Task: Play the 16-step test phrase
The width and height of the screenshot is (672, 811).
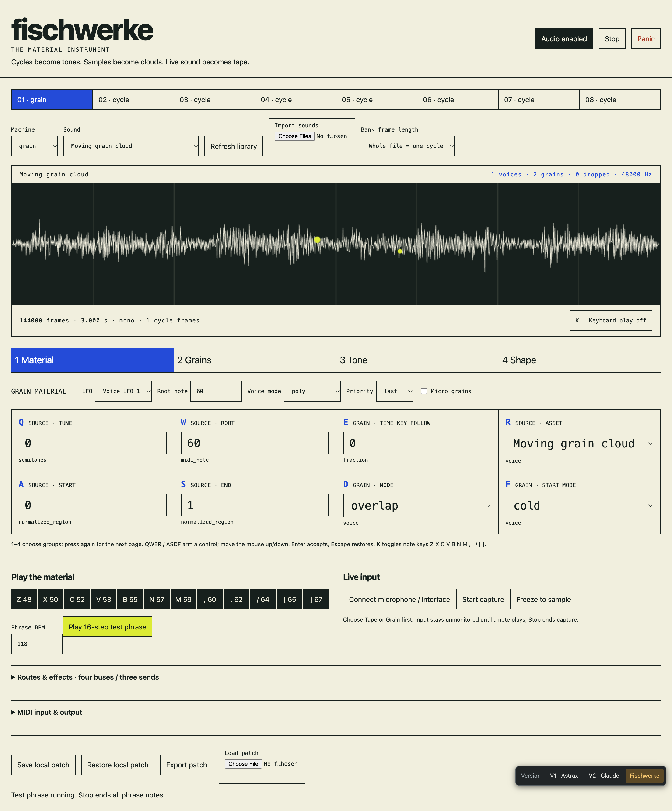Action: click(107, 627)
